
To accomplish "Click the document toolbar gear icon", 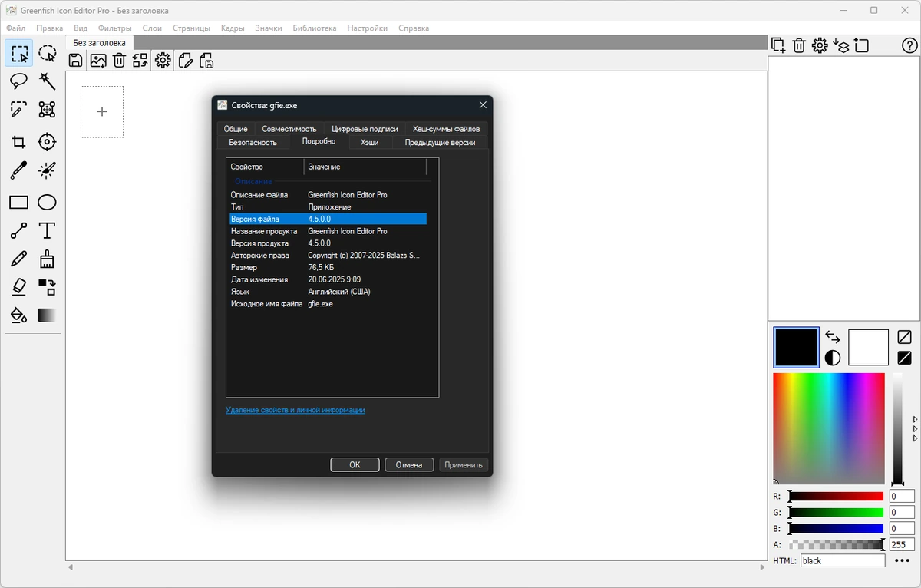I will (163, 61).
